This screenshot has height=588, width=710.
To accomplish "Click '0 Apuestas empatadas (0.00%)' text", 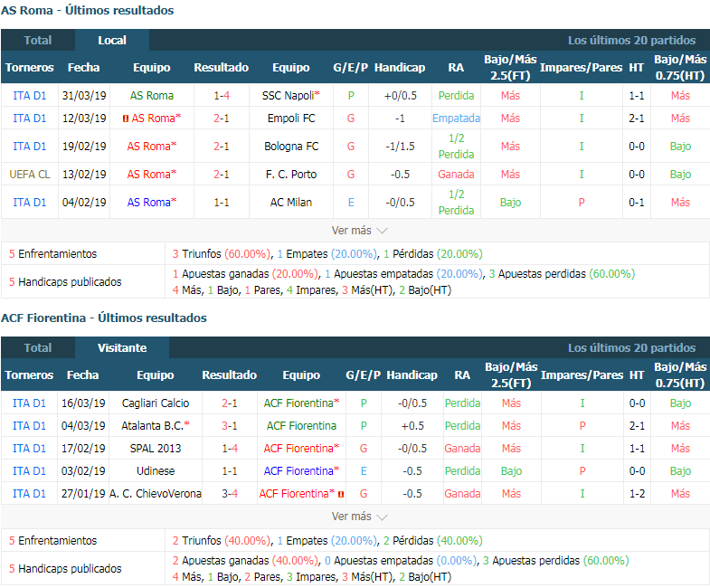I will (x=401, y=560).
